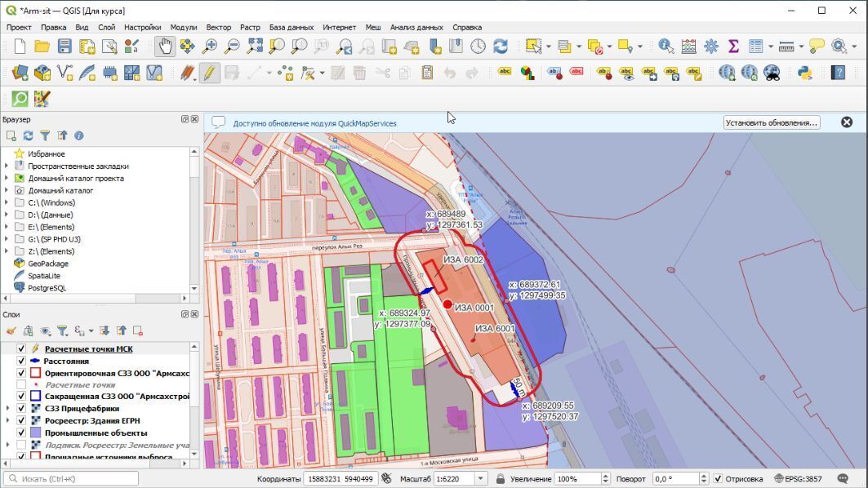868x488 pixels.
Task: Click the Промышленные объекты layer color swatch
Action: [35, 433]
